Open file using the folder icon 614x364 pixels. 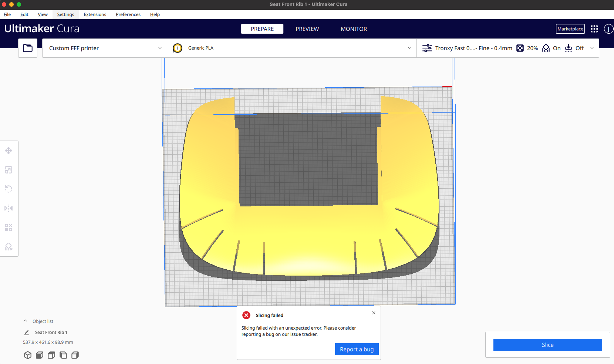[x=28, y=48]
